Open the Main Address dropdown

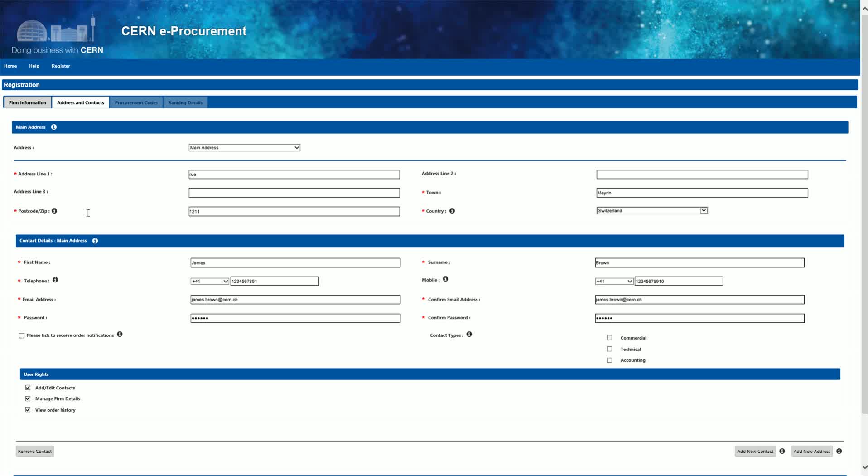(244, 148)
